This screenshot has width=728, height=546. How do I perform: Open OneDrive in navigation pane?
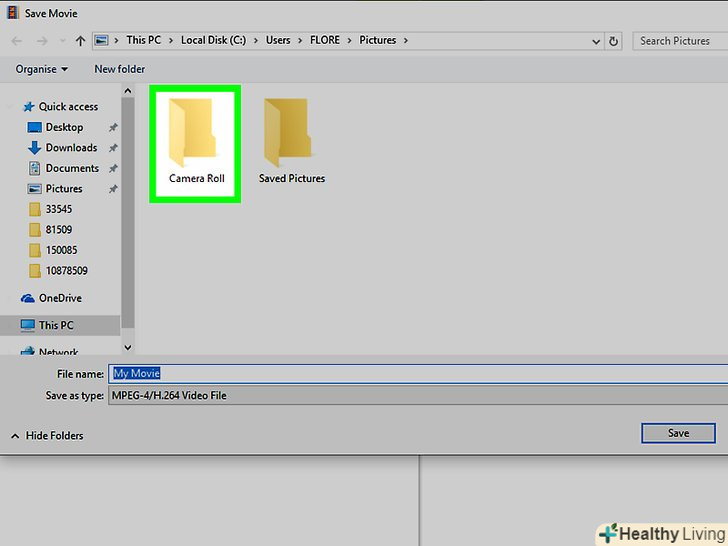60,298
